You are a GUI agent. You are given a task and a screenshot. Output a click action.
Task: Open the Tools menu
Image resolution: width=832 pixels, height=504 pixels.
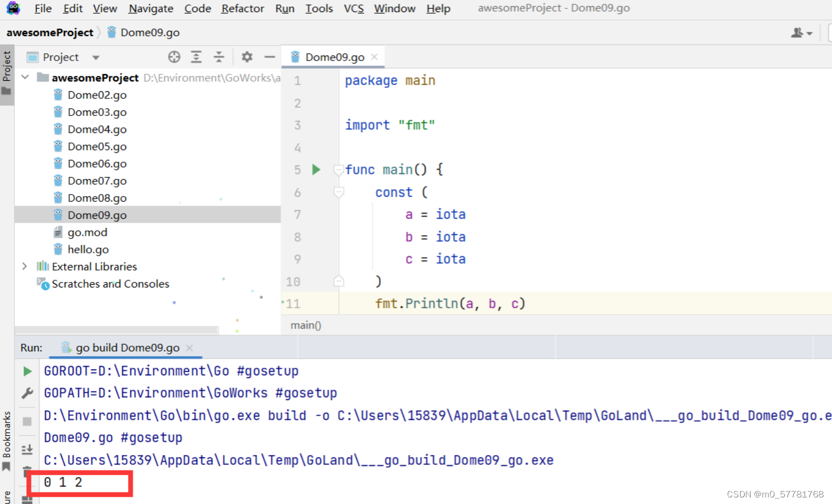pos(319,9)
